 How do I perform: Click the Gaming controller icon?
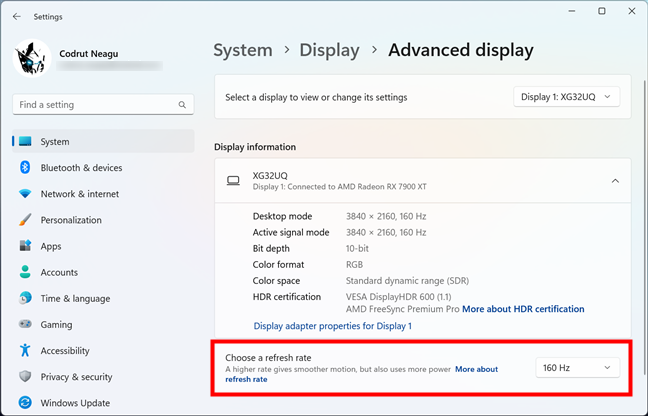pos(25,324)
